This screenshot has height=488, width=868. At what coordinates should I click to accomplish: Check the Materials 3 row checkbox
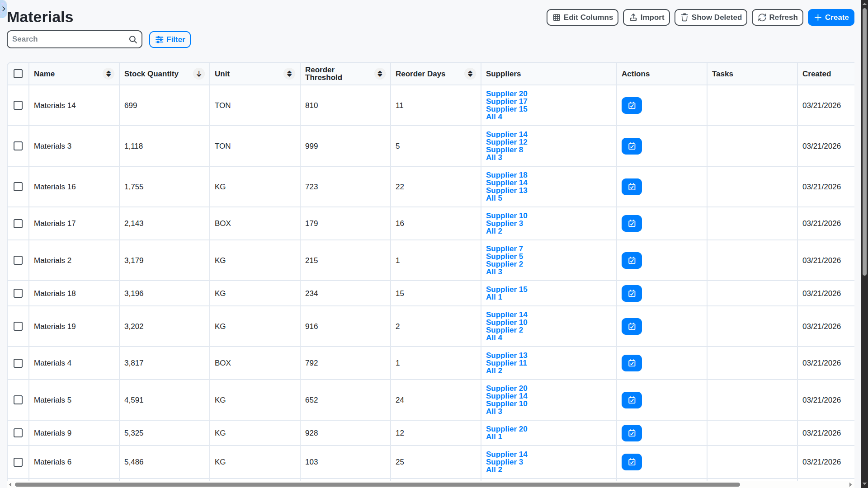(x=18, y=146)
